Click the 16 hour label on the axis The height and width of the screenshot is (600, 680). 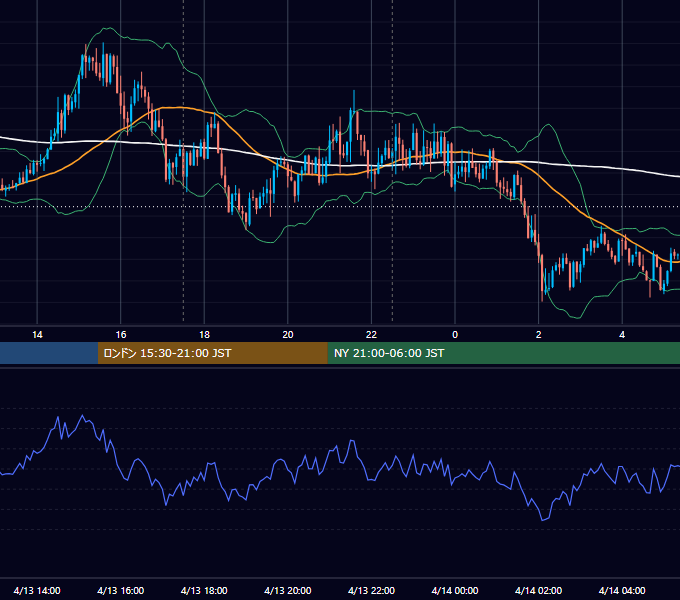pos(121,335)
